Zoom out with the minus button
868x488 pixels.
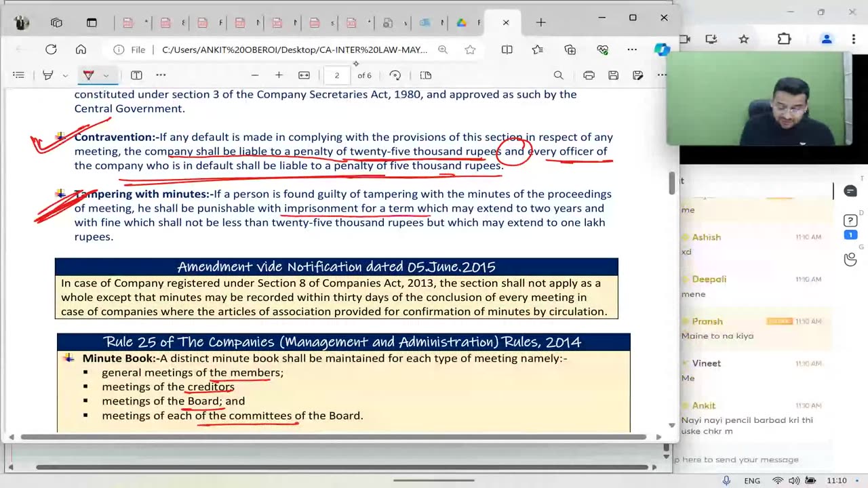(255, 75)
